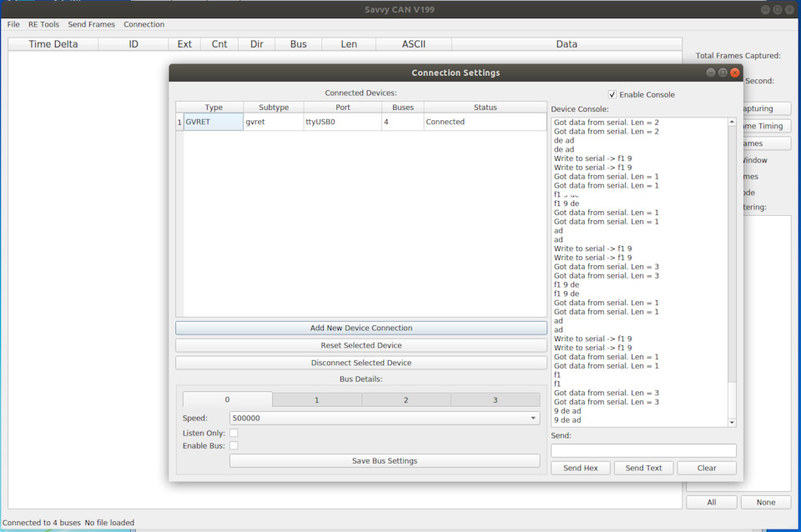Switch to bus tab 1
Image resolution: width=801 pixels, height=532 pixels.
click(317, 399)
